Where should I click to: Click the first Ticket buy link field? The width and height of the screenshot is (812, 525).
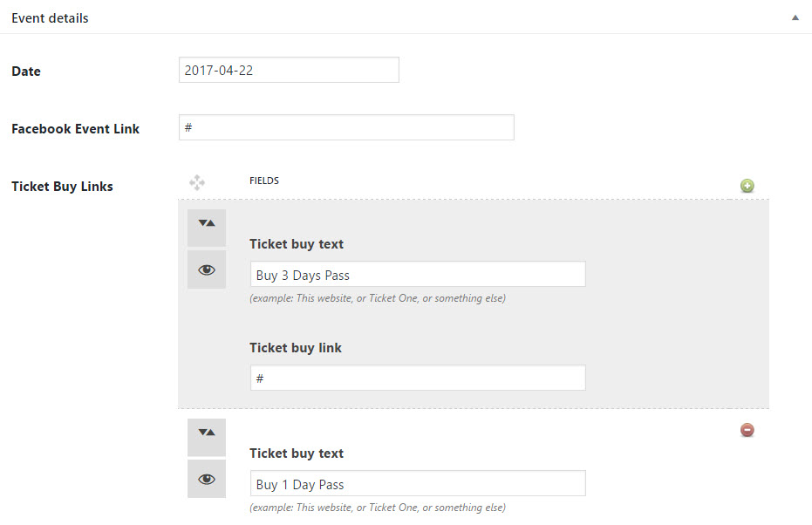coord(418,378)
